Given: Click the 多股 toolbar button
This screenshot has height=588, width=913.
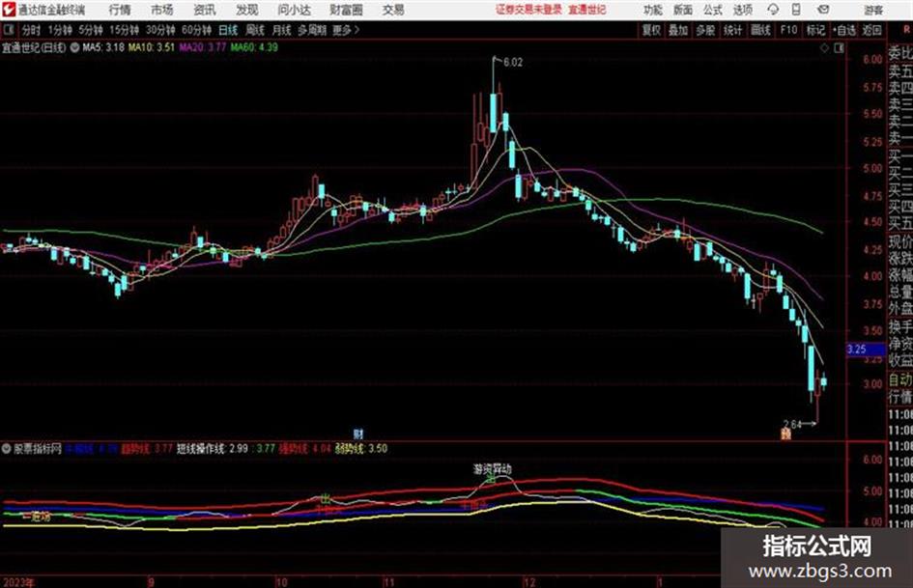Looking at the screenshot, I should coord(705,30).
